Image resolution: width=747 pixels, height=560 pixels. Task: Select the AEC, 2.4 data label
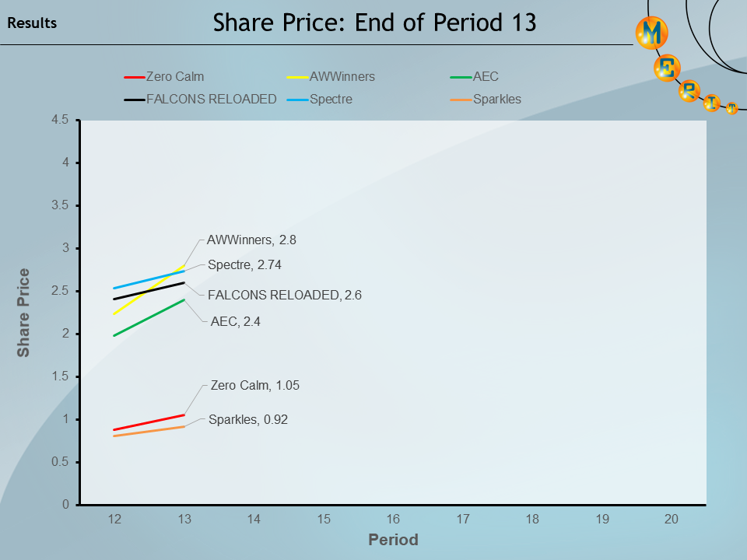pos(235,320)
